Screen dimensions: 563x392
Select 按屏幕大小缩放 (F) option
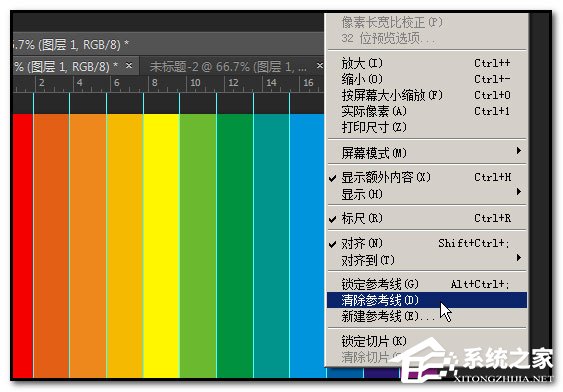tap(427, 95)
